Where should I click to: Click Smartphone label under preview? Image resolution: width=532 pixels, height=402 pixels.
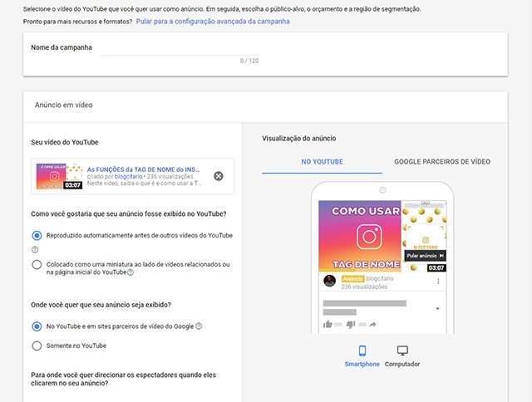tap(362, 364)
